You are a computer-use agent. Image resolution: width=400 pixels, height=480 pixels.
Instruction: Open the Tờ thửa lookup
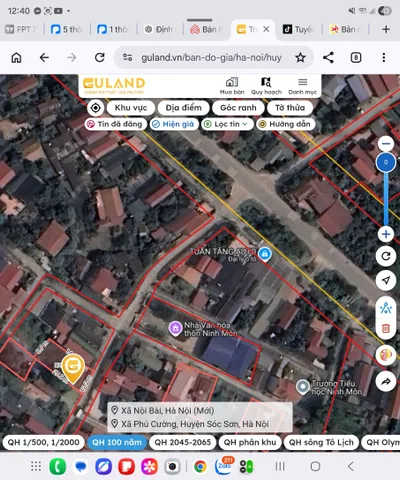pos(290,108)
